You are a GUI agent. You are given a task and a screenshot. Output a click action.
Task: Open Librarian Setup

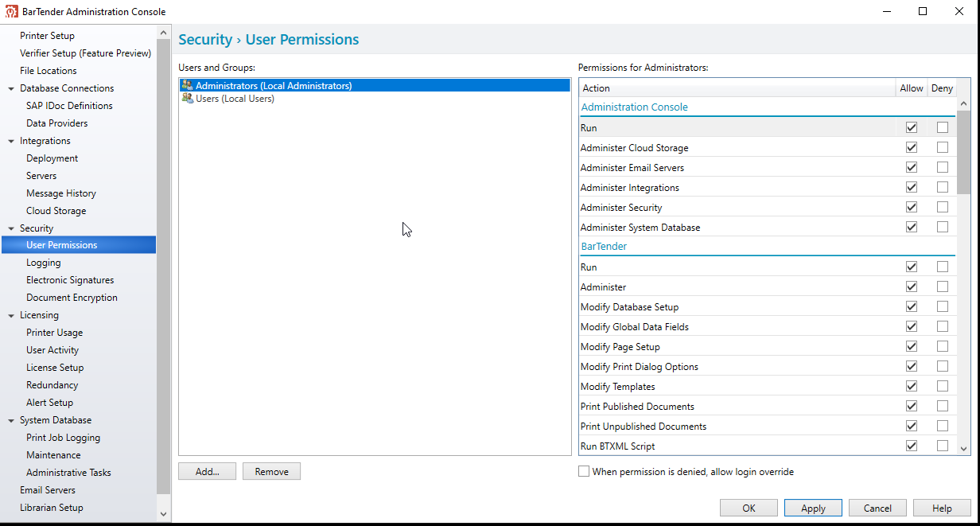(51, 508)
